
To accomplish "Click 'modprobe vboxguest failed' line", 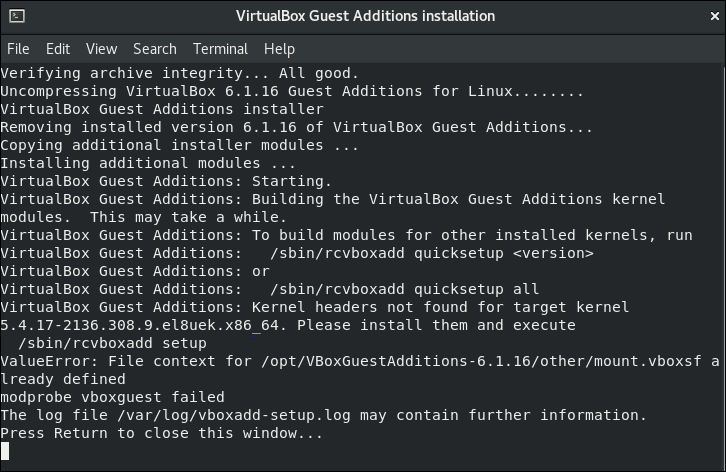I will pyautogui.click(x=112, y=397).
